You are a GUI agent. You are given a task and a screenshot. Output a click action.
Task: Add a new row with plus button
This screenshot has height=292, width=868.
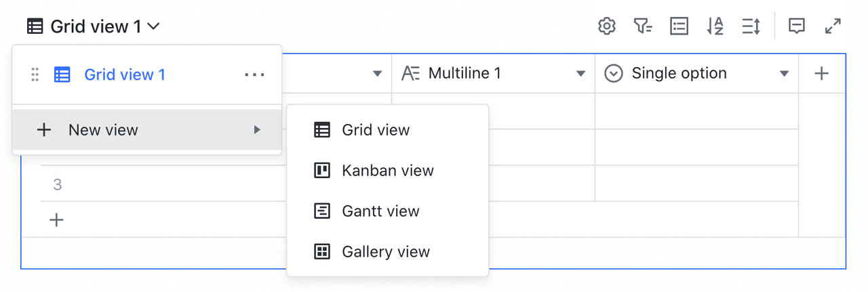pyautogui.click(x=57, y=220)
